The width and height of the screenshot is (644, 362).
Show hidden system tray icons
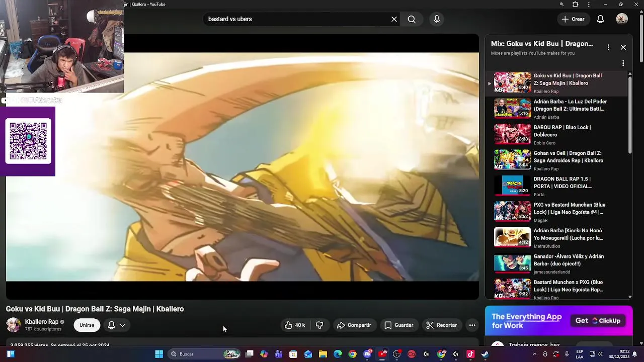(x=534, y=354)
